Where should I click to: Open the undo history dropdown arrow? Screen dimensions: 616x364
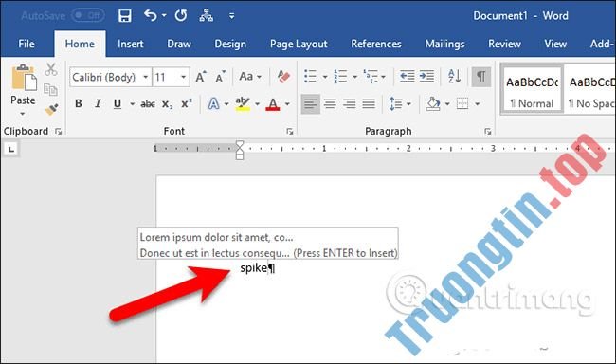coord(164,16)
